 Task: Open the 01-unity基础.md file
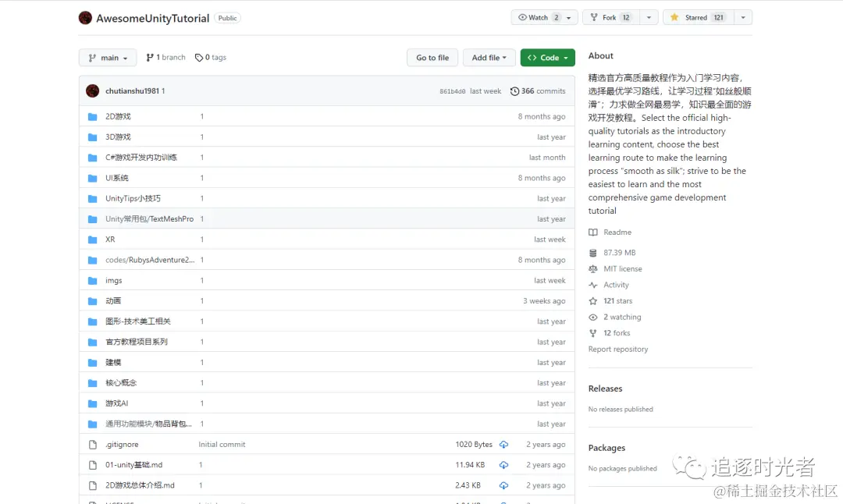pos(134,465)
